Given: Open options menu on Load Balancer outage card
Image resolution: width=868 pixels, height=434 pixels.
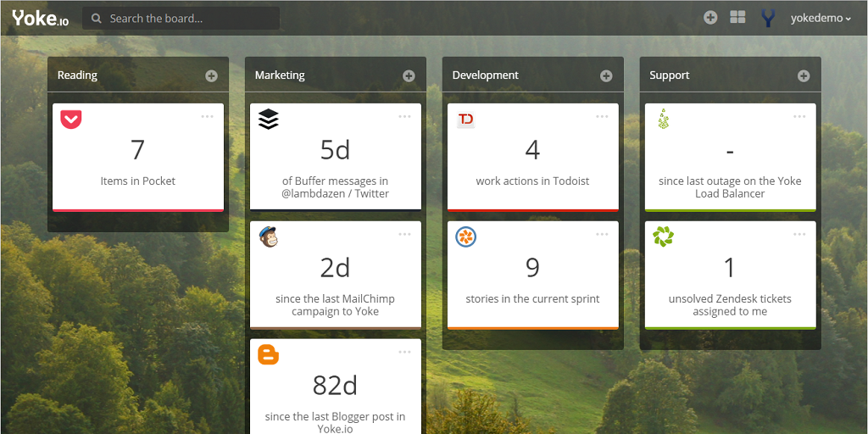Looking at the screenshot, I should pos(799,117).
